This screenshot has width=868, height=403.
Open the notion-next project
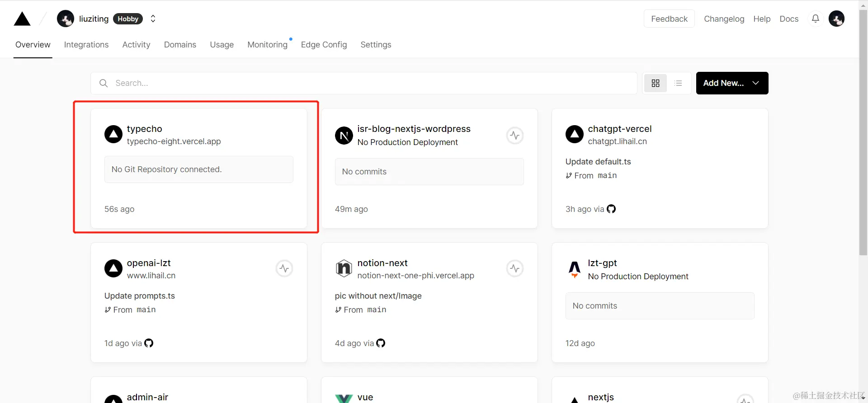point(382,263)
